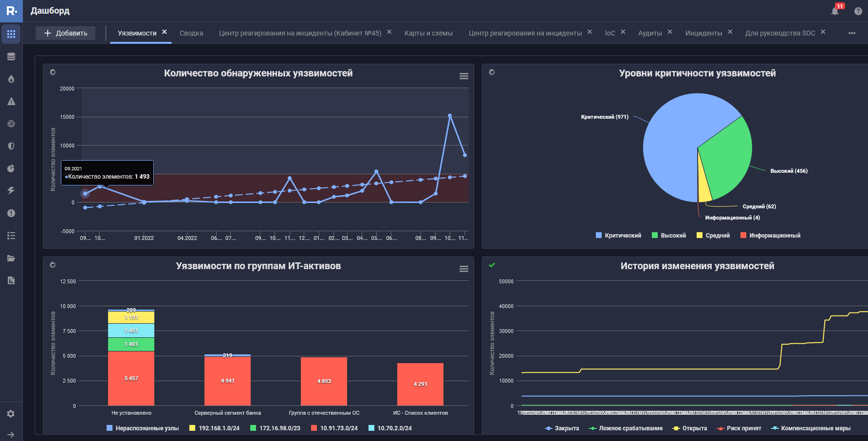868x441 pixels.
Task: Open the pie chart reports sidebar icon
Action: click(x=11, y=168)
